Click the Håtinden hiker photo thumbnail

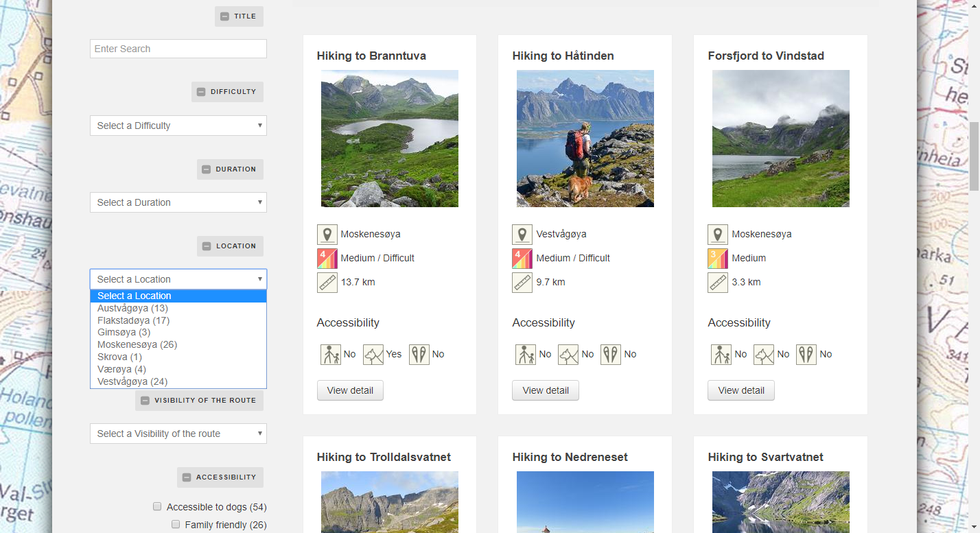pos(585,139)
